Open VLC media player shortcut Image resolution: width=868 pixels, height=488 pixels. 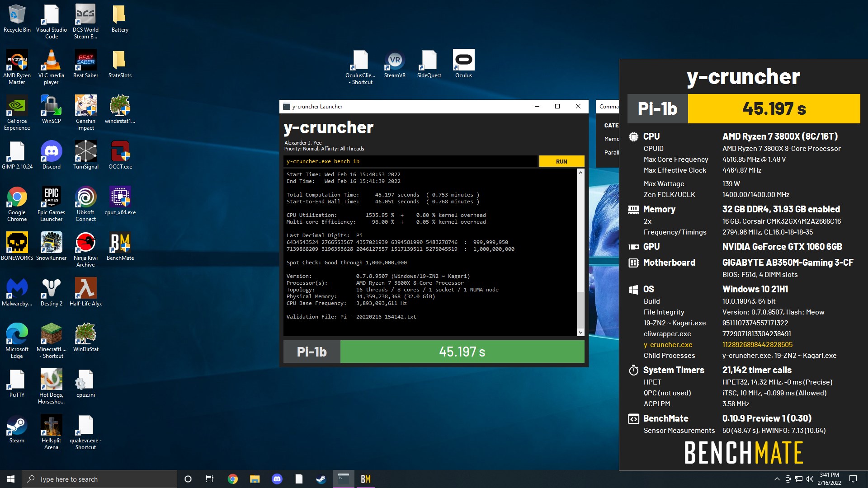click(x=52, y=67)
